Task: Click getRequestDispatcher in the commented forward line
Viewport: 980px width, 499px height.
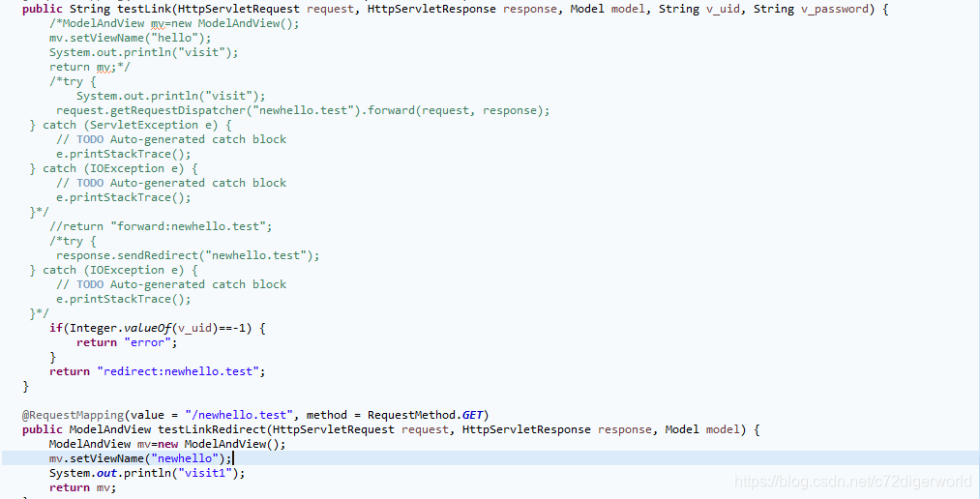Action: pyautogui.click(x=181, y=110)
